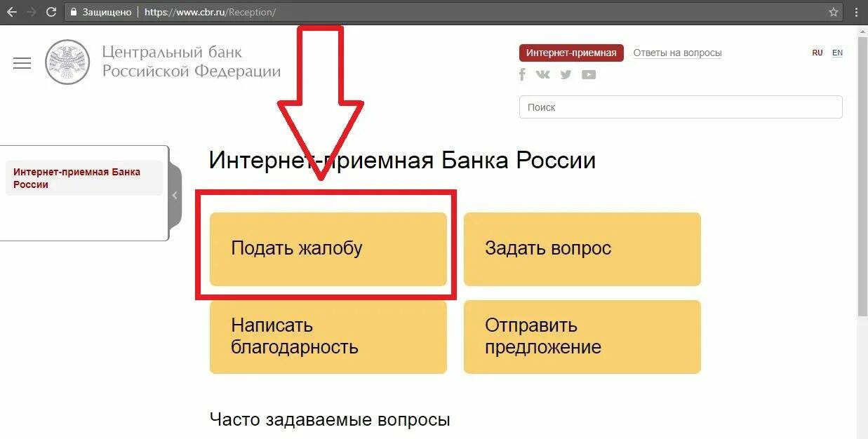868x439 pixels.
Task: Collapse the left sidebar with the arrow handle
Action: point(175,196)
